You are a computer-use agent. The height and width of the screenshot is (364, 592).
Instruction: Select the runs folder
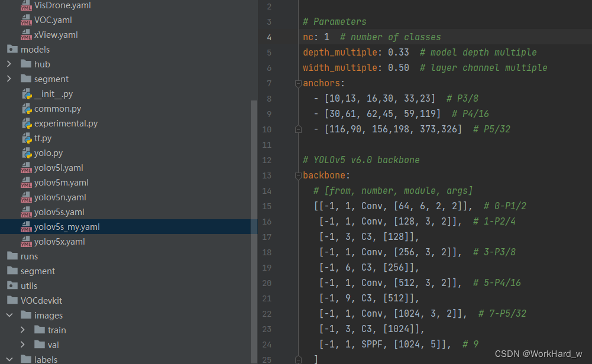coord(29,256)
